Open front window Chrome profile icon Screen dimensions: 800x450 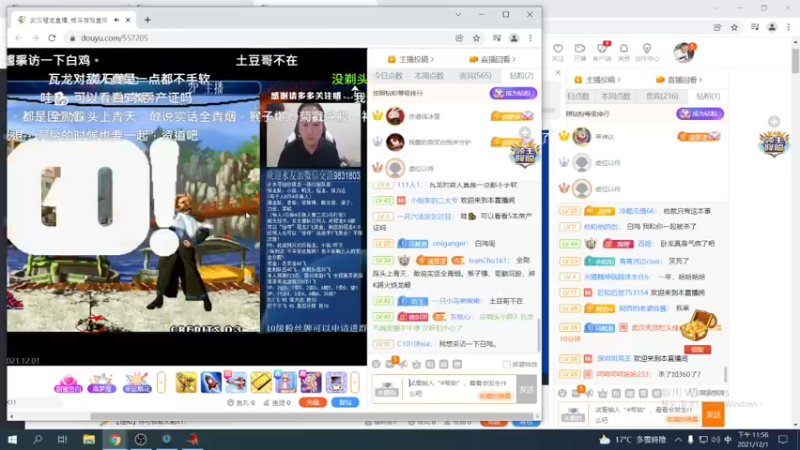[x=514, y=38]
